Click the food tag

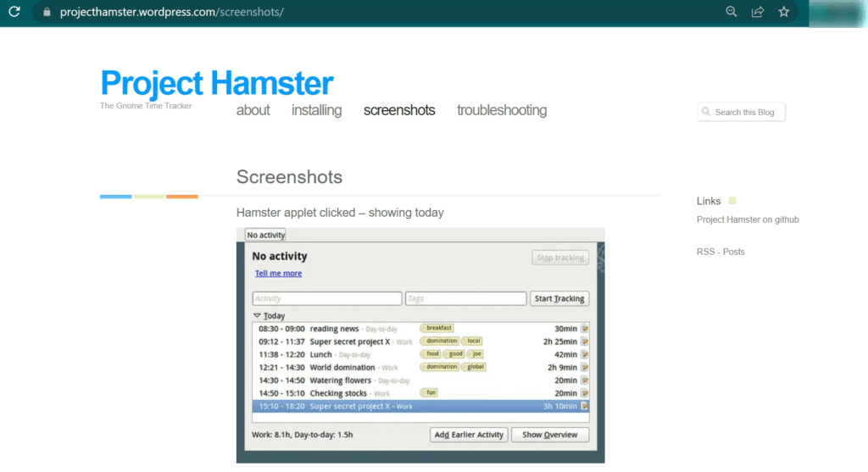(x=431, y=353)
